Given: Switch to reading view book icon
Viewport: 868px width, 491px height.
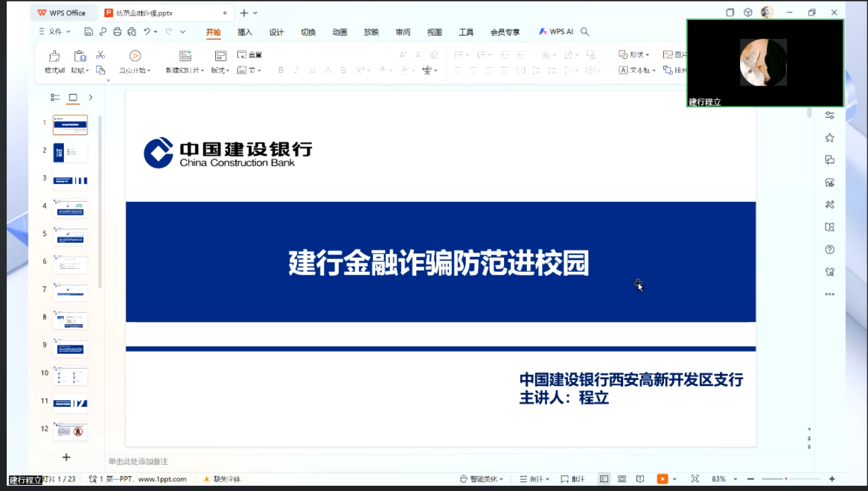Looking at the screenshot, I should click(640, 479).
